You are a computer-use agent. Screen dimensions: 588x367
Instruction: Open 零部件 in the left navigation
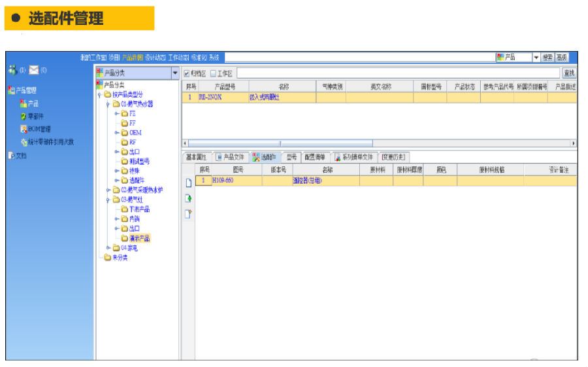point(34,116)
